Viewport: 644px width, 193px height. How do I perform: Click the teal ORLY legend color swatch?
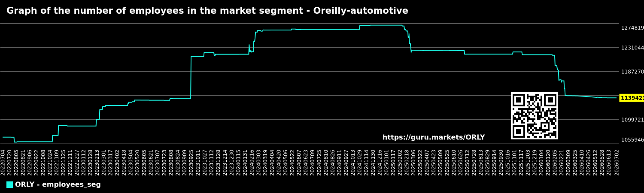9,185
